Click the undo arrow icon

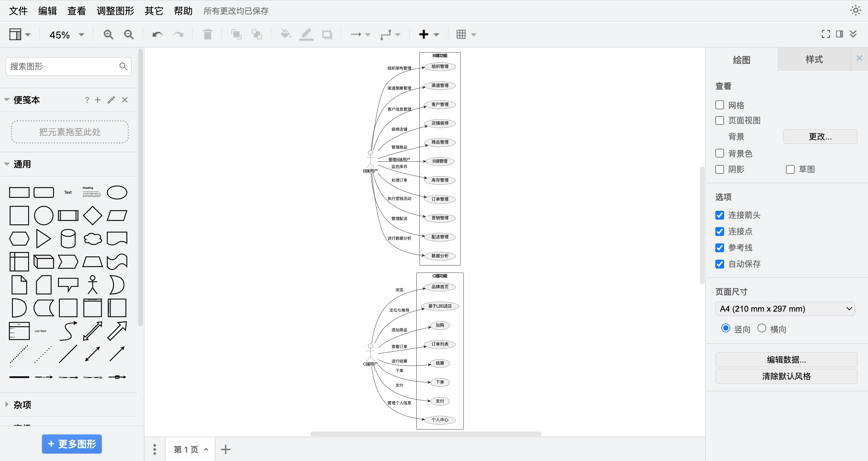click(x=157, y=34)
